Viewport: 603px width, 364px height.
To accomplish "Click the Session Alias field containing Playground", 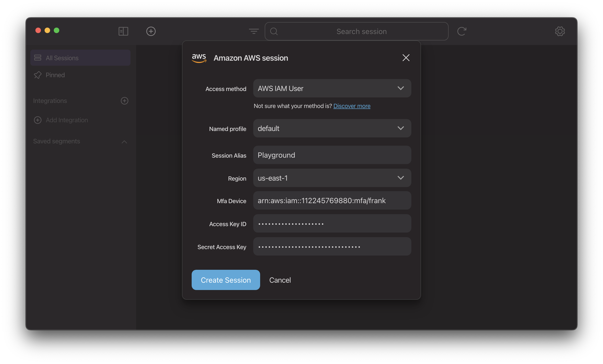I will coord(332,155).
